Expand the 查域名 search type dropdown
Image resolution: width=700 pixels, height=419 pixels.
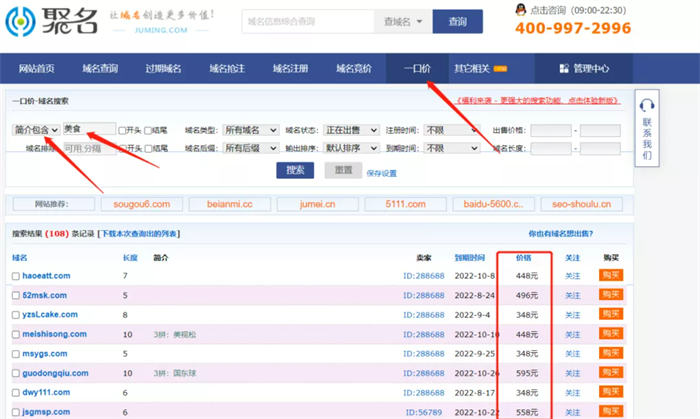402,21
